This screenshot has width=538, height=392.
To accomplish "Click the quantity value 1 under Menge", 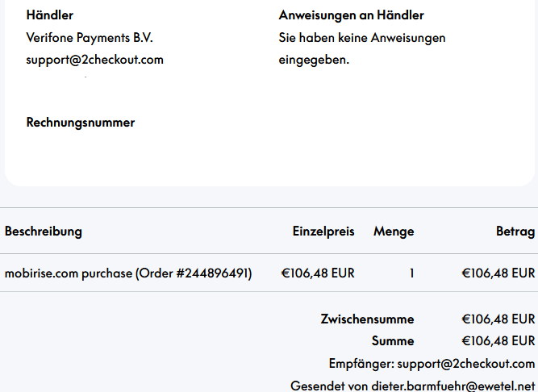I will click(x=411, y=273).
